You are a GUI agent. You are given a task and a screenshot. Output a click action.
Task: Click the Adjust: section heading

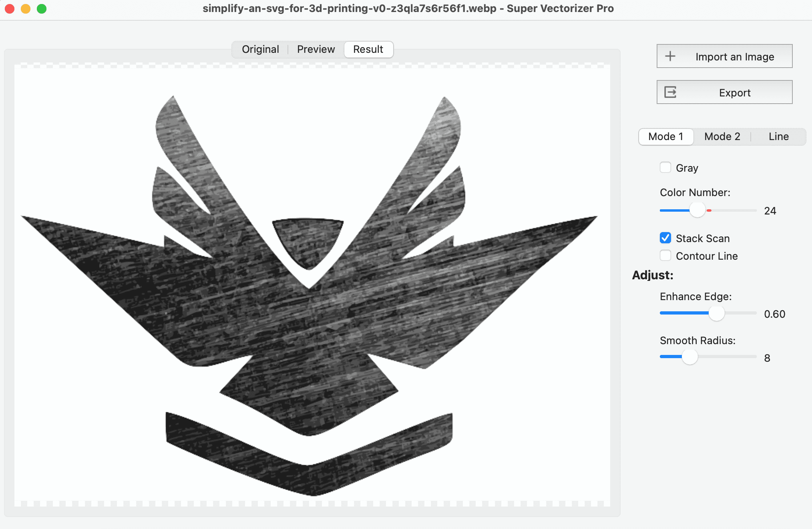pyautogui.click(x=653, y=275)
